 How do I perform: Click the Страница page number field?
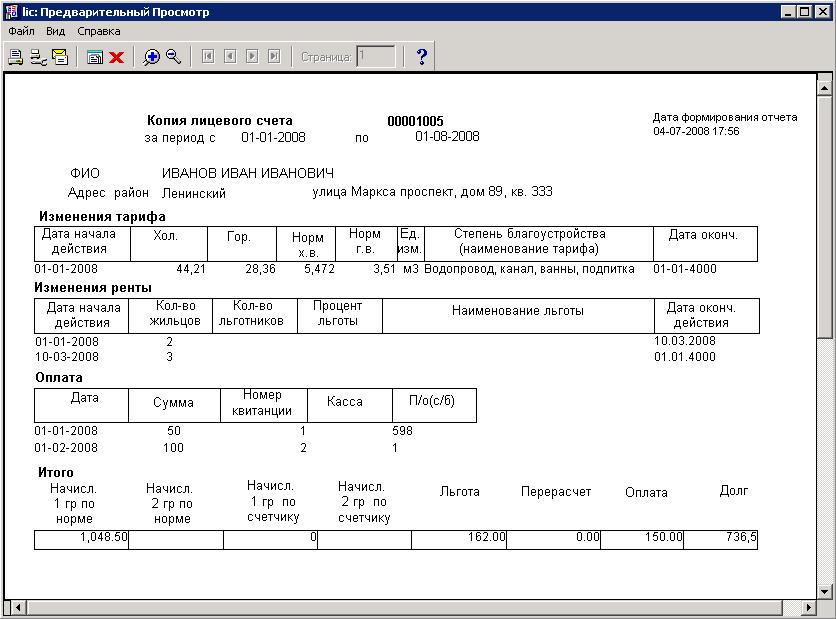click(x=376, y=57)
